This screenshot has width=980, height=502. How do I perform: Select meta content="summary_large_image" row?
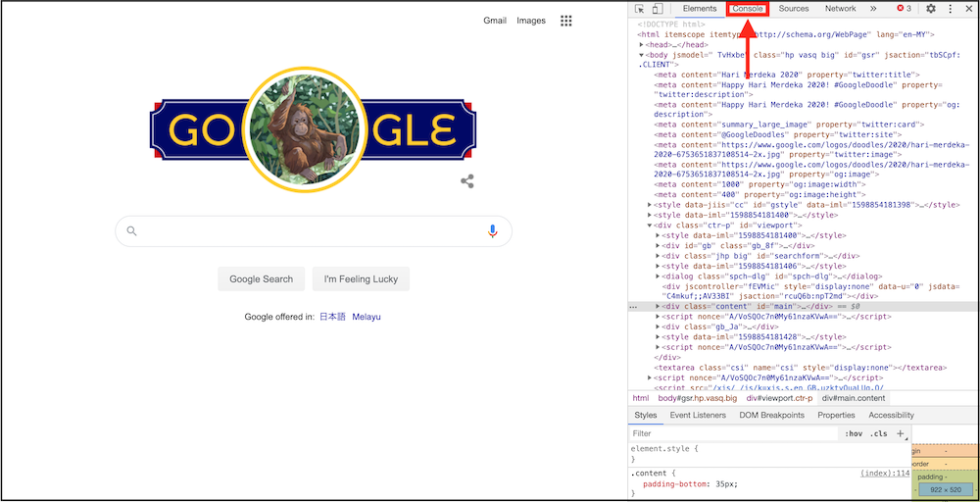(789, 125)
